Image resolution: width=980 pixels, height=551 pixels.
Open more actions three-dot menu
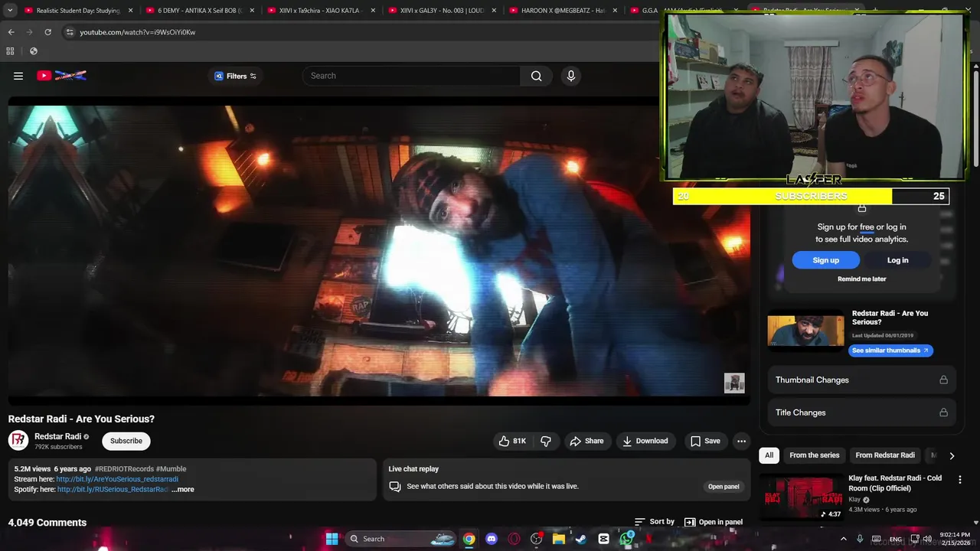741,441
